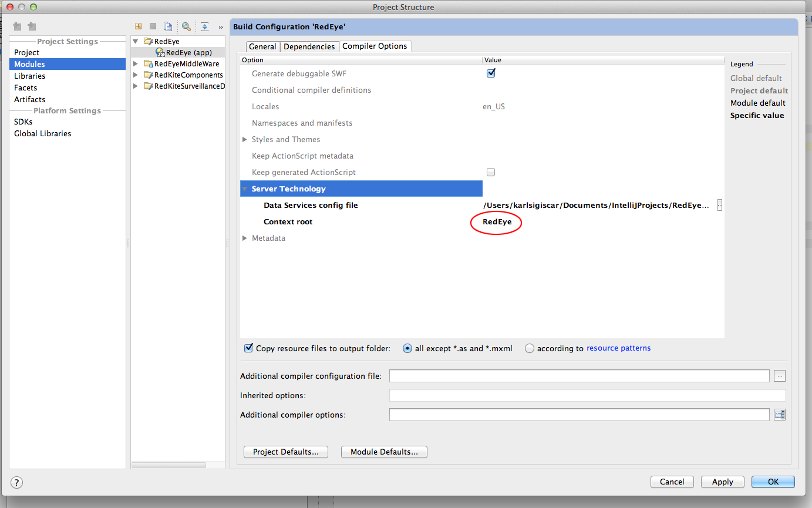Click the Find Usages magnifier icon
This screenshot has height=508, width=812.
pyautogui.click(x=187, y=26)
